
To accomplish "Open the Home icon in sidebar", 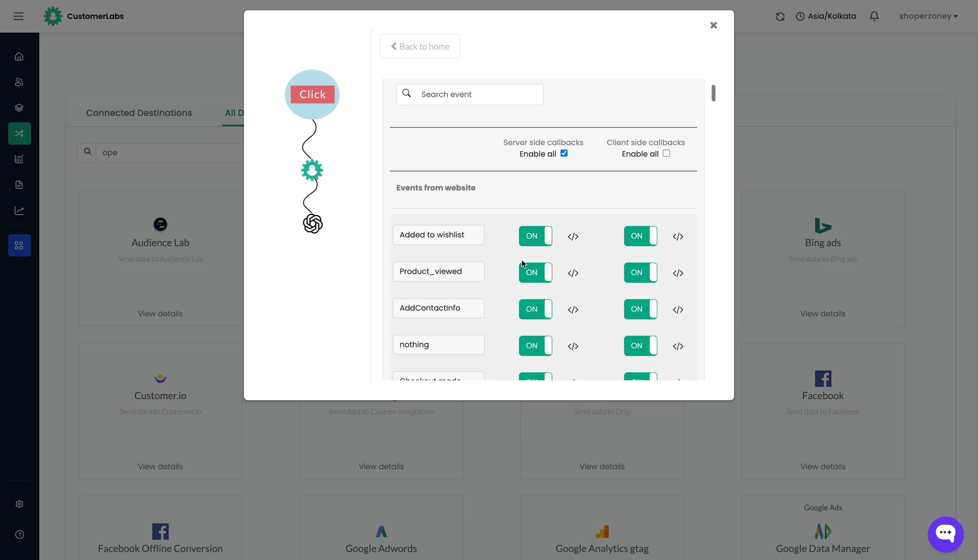I will [x=19, y=56].
